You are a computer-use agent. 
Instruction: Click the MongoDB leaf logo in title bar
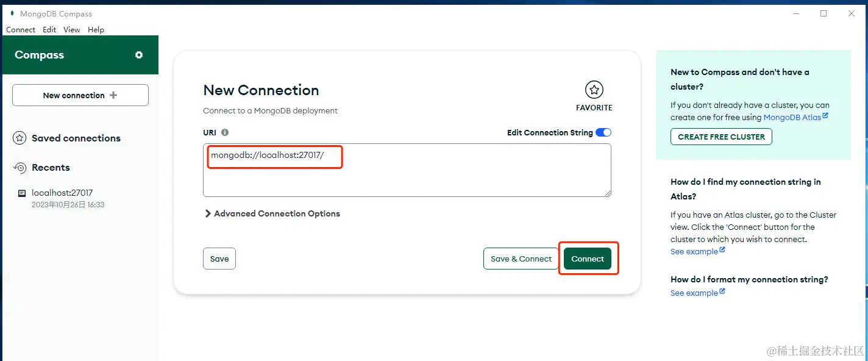tap(12, 13)
